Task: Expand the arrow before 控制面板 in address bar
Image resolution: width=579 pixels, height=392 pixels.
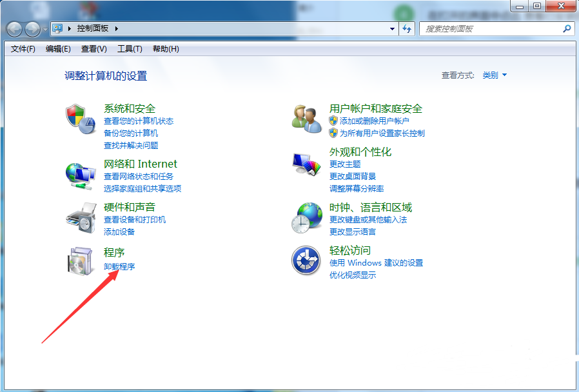Action: [69, 28]
